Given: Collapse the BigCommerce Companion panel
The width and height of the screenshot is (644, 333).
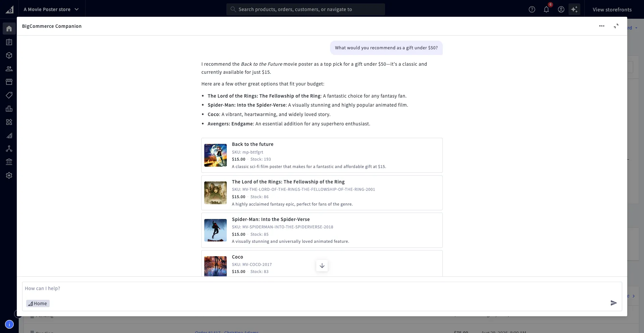Looking at the screenshot, I should [616, 26].
